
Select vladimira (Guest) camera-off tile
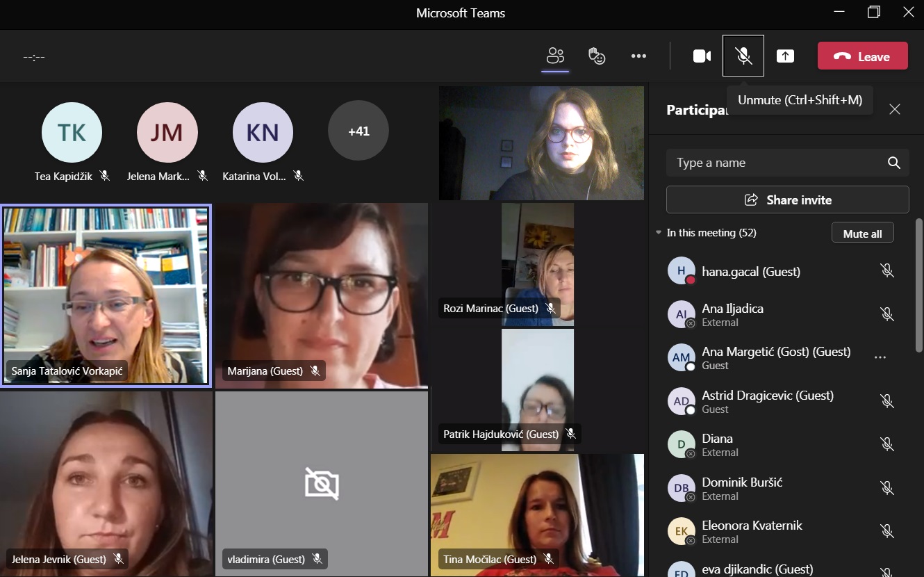pyautogui.click(x=322, y=484)
